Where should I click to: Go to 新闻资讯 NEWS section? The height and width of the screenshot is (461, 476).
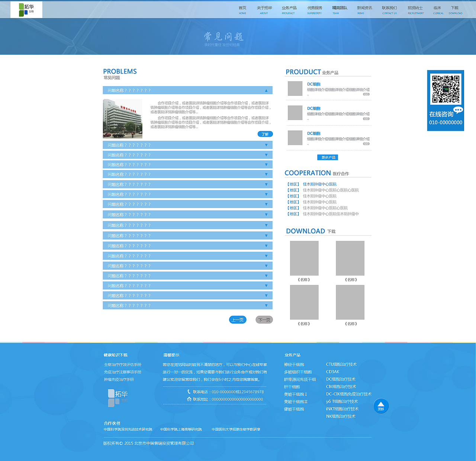pyautogui.click(x=364, y=10)
